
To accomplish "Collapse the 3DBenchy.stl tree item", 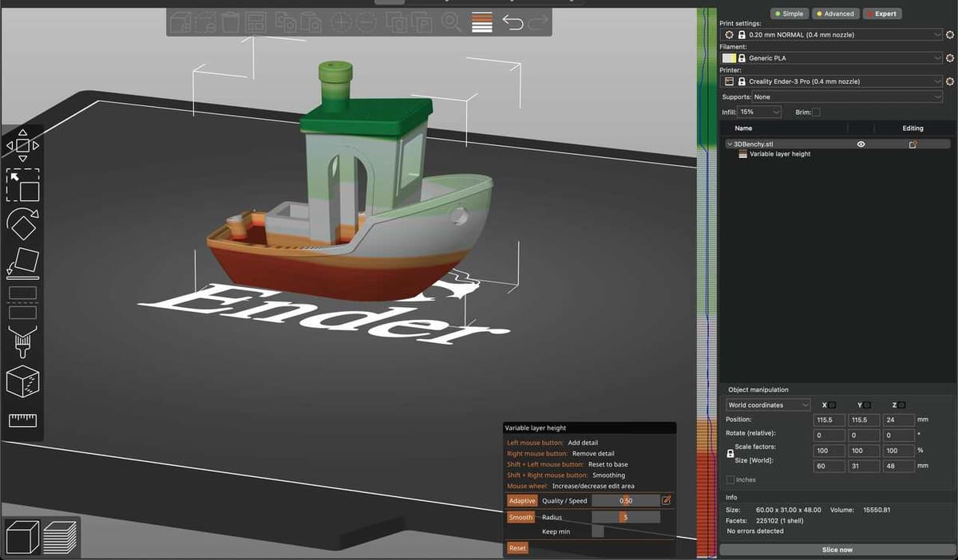I will 729,144.
